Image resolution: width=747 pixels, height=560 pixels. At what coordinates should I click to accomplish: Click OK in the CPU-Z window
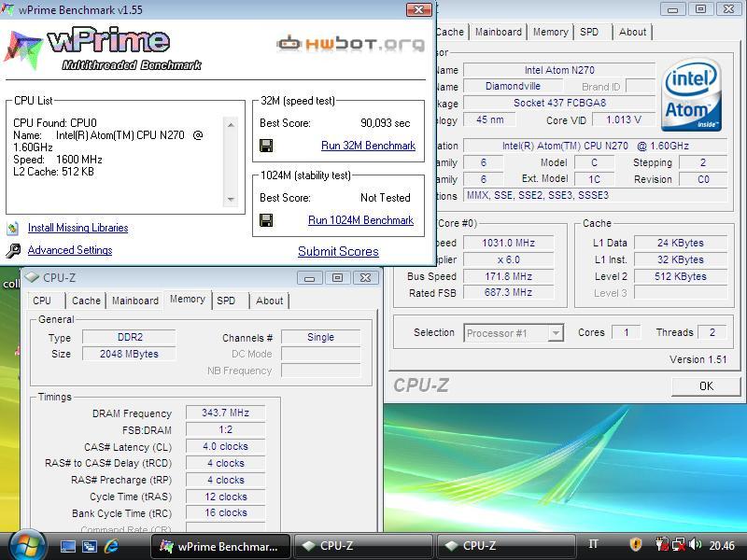706,386
